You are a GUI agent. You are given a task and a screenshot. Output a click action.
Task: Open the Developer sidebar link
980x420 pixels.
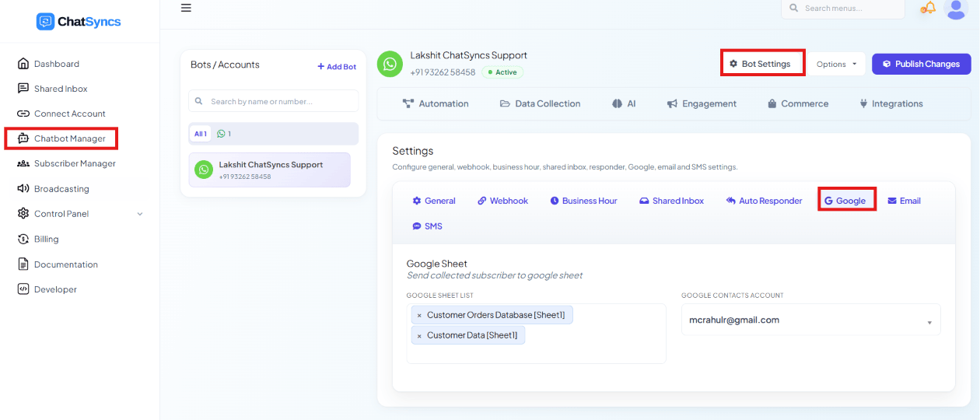coord(55,289)
